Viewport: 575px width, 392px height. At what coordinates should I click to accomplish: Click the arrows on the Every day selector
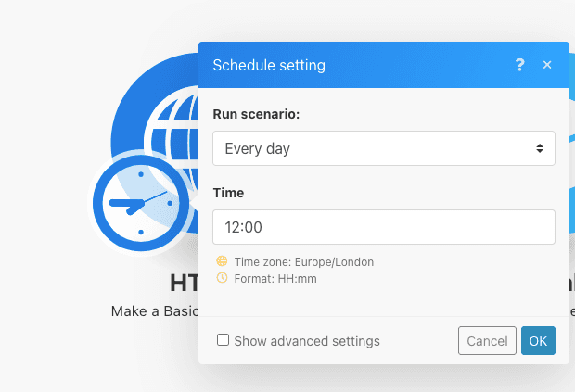coord(539,148)
